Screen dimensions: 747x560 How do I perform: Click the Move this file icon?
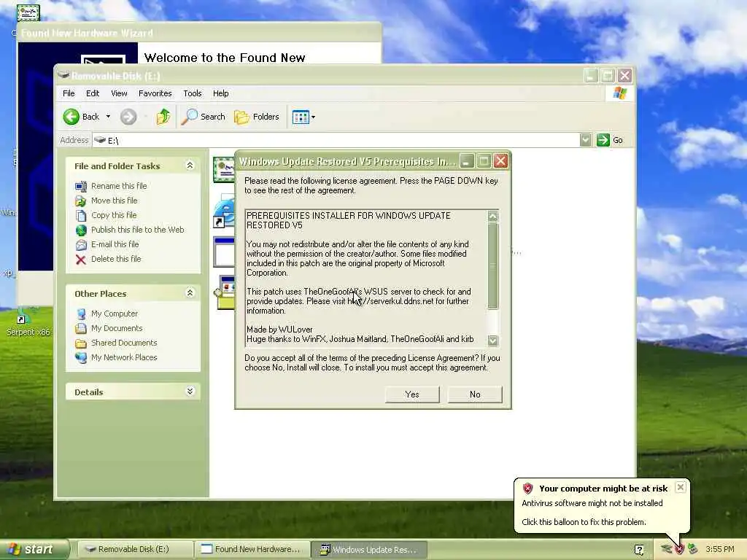click(x=81, y=201)
